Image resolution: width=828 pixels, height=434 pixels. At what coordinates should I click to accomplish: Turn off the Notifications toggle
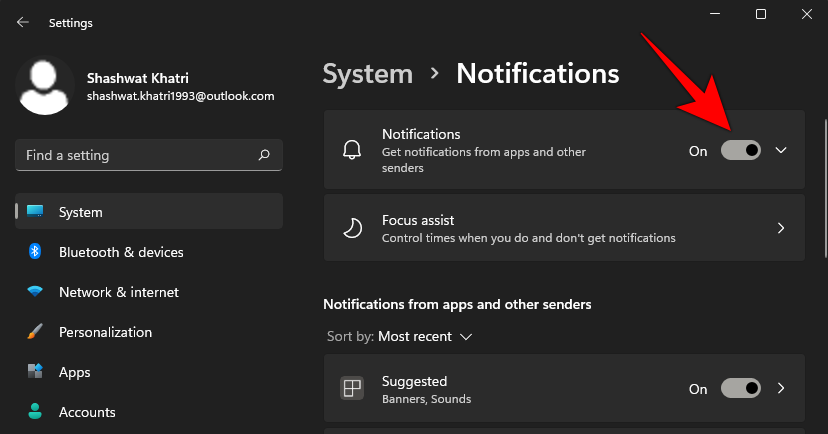[x=741, y=150]
